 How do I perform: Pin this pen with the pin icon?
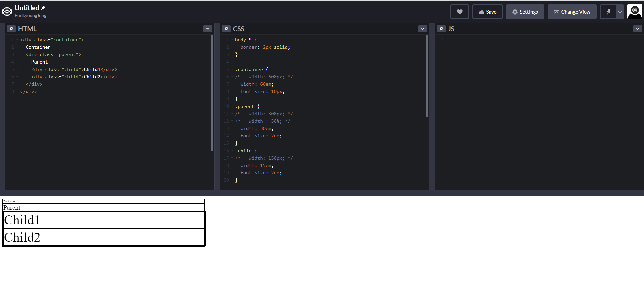608,12
